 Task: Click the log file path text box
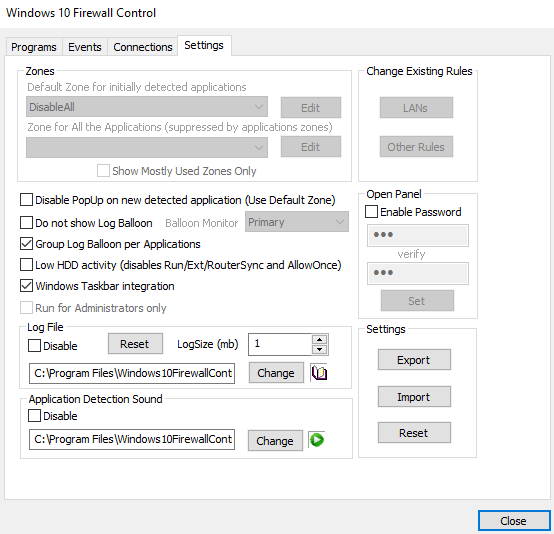(x=132, y=373)
